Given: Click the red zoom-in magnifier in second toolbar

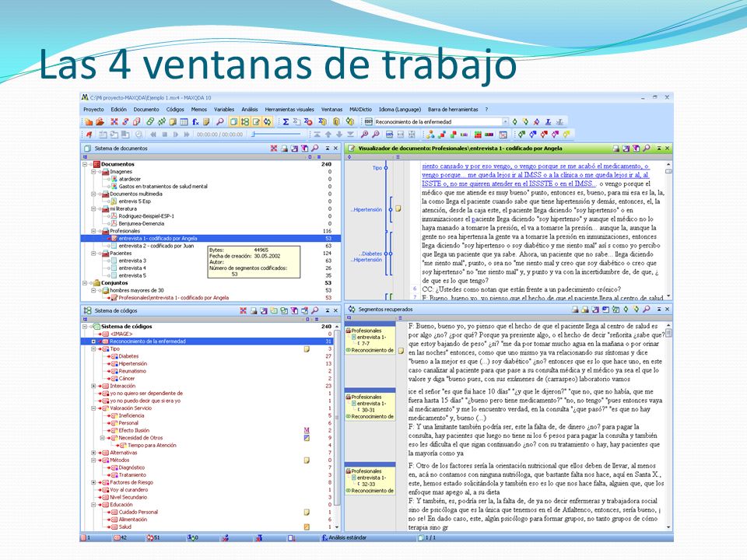Looking at the screenshot, I should 364,135.
